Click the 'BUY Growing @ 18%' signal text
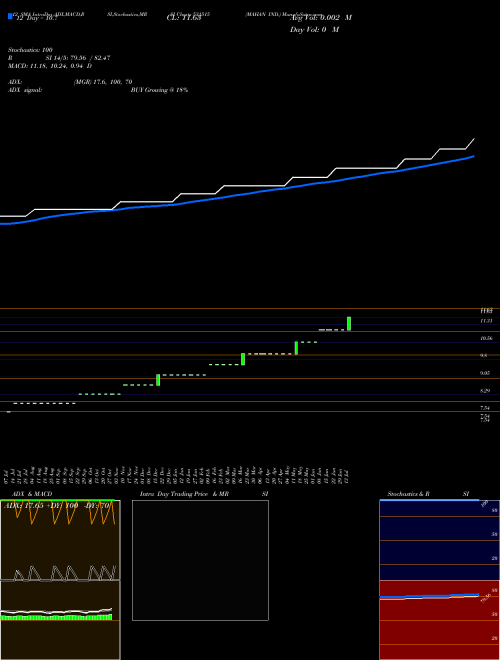Image resolution: width=500 pixels, height=660 pixels. [x=160, y=90]
